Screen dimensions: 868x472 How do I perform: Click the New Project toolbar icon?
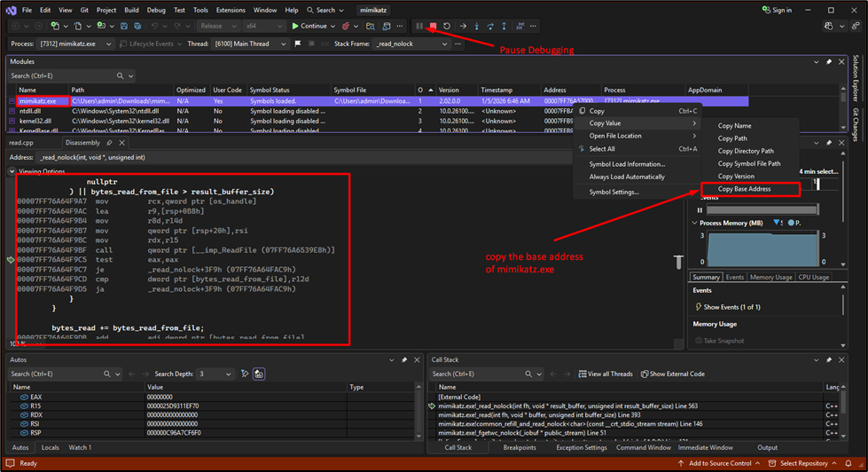coord(55,26)
